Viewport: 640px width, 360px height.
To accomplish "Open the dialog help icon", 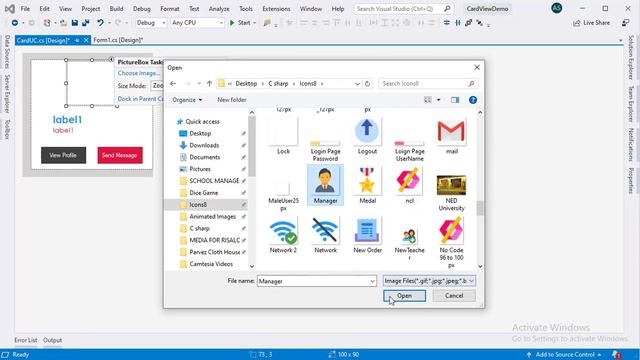I will [473, 100].
